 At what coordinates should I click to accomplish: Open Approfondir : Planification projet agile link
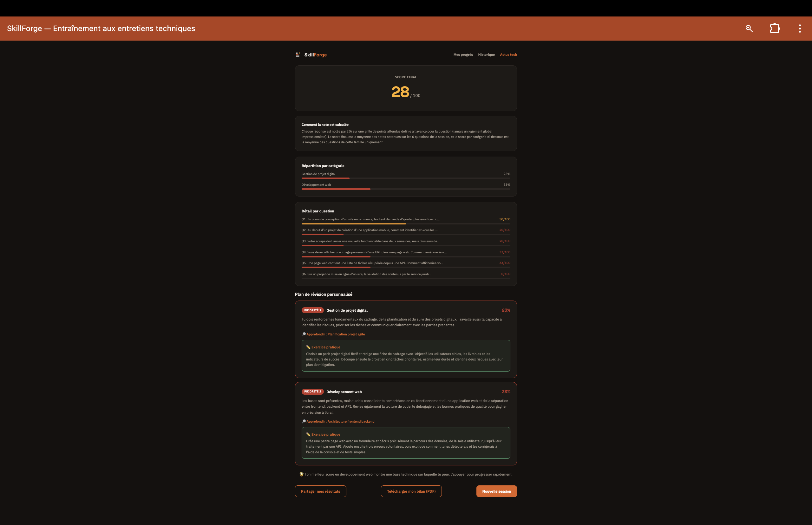click(x=336, y=334)
